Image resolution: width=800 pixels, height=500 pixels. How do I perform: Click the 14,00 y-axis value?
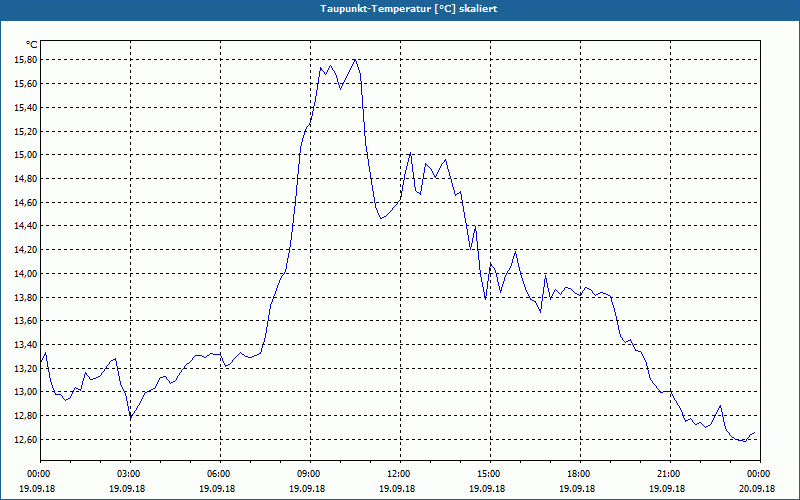pyautogui.click(x=26, y=273)
